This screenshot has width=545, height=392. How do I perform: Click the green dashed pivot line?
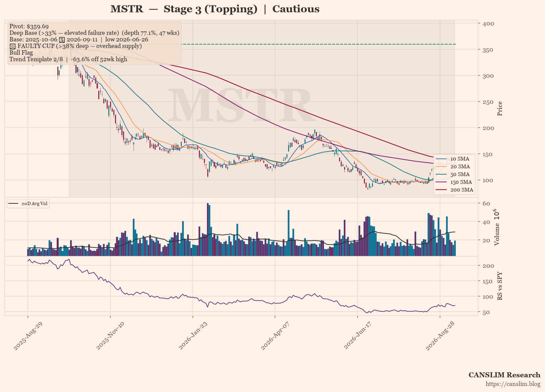(x=318, y=44)
